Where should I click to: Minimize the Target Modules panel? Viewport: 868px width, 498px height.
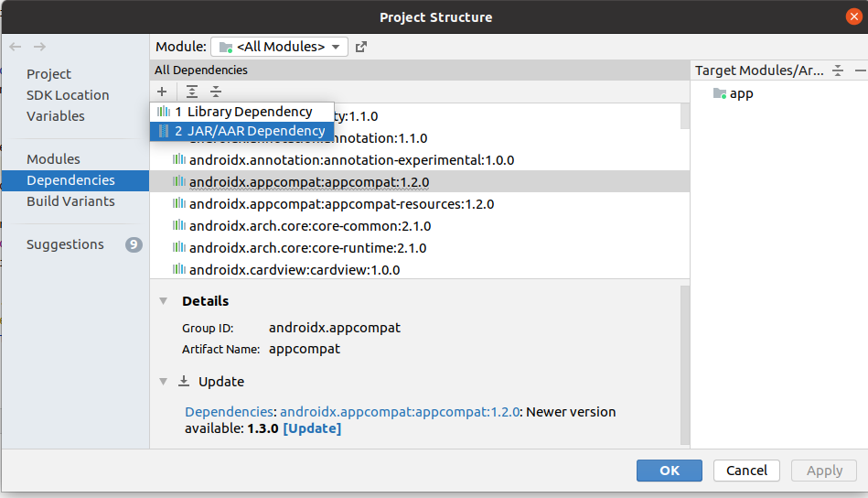pos(859,70)
